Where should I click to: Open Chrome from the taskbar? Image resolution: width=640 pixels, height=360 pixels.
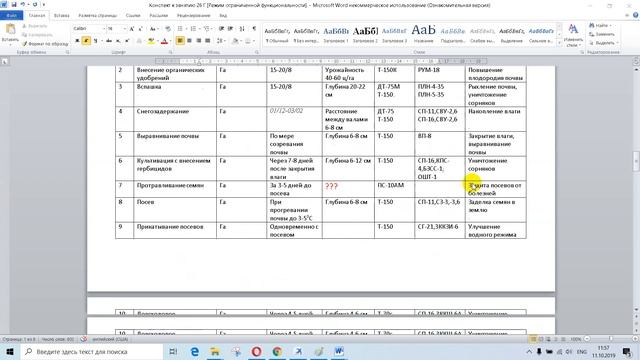pos(277,351)
